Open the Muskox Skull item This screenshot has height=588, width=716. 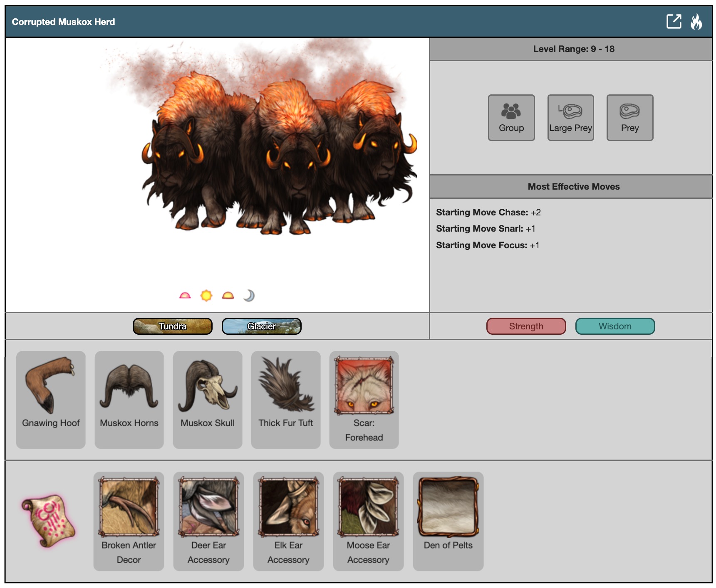[x=208, y=399]
